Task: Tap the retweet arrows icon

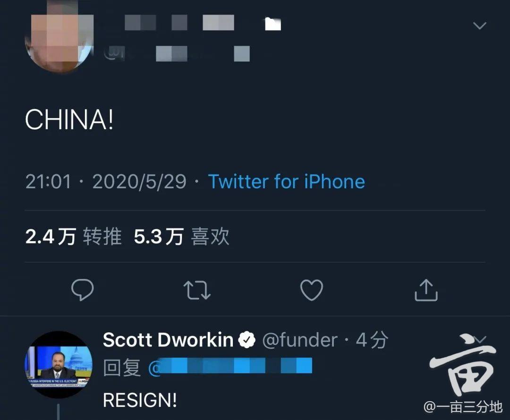Action: click(x=197, y=290)
